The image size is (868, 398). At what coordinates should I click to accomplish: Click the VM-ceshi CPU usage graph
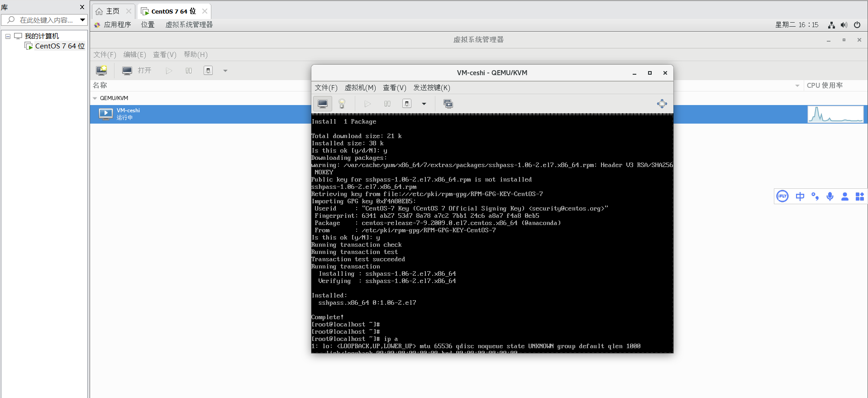tap(835, 114)
